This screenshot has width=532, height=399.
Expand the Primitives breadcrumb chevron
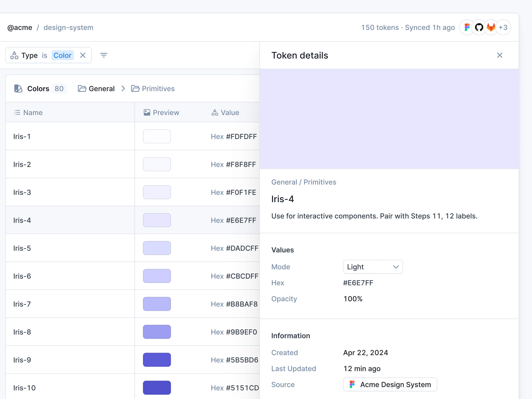[x=123, y=88]
